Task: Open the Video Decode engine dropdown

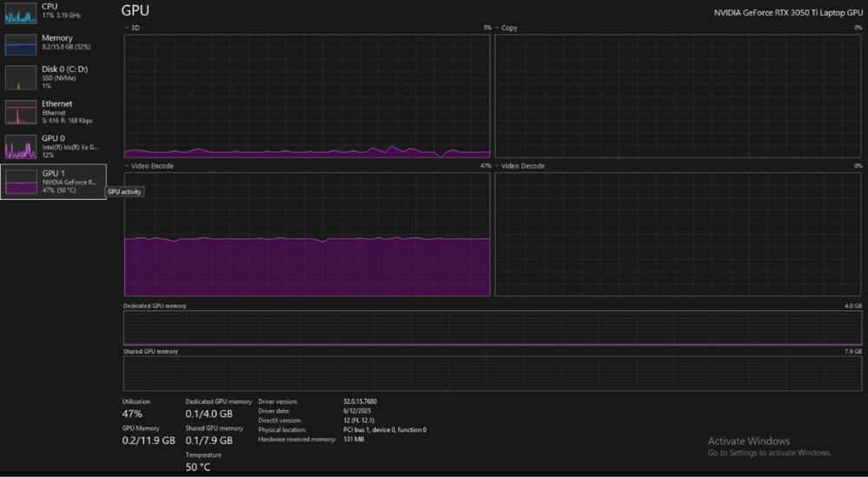Action: (497, 166)
